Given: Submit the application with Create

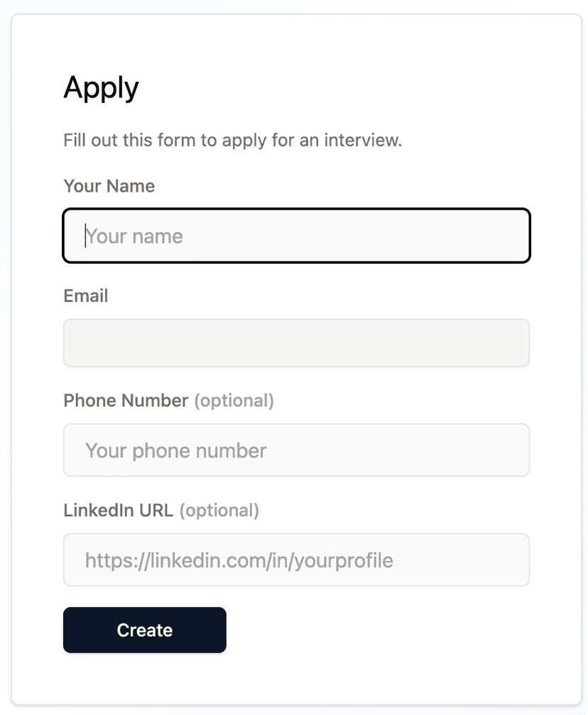Looking at the screenshot, I should (x=144, y=630).
